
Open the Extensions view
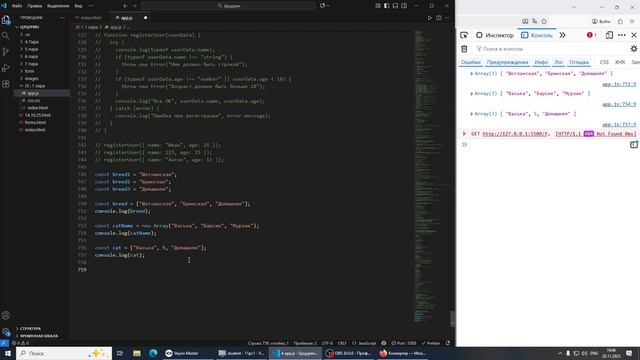coord(6,84)
